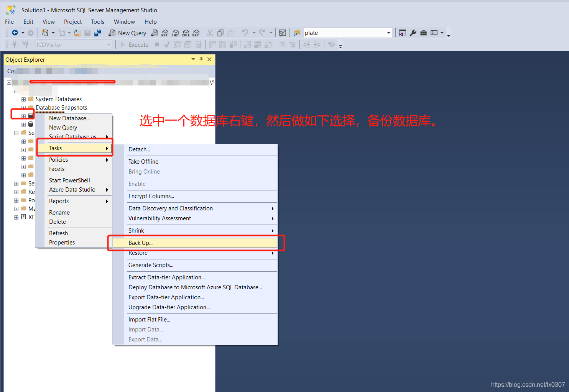The width and height of the screenshot is (569, 392).
Task: Choose Extract Data-tier Application...
Action: pyautogui.click(x=195, y=277)
